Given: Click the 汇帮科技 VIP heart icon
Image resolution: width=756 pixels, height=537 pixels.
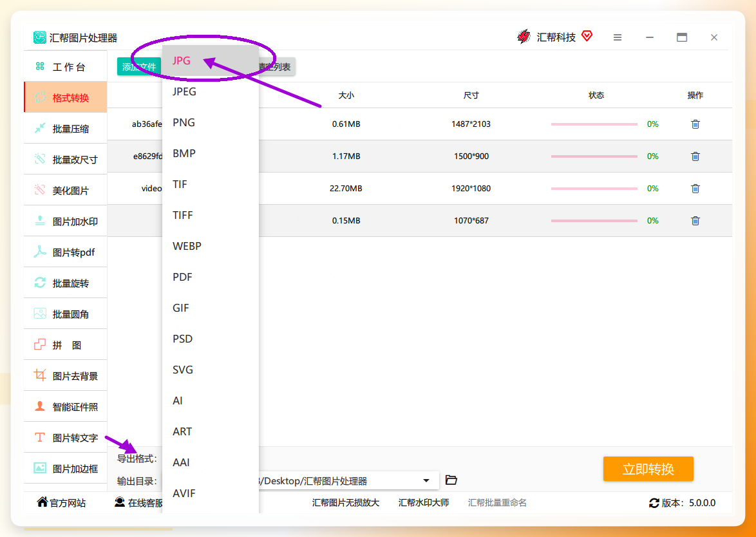Looking at the screenshot, I should click(587, 36).
